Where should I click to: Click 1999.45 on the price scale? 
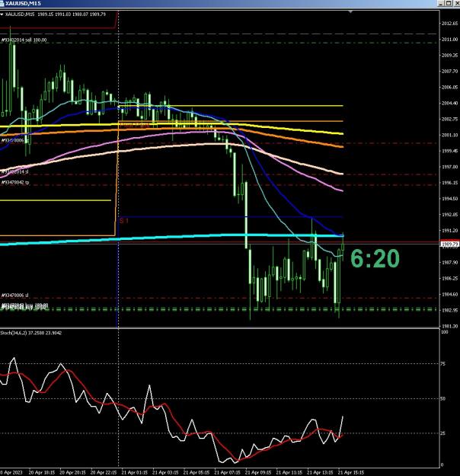coord(449,151)
